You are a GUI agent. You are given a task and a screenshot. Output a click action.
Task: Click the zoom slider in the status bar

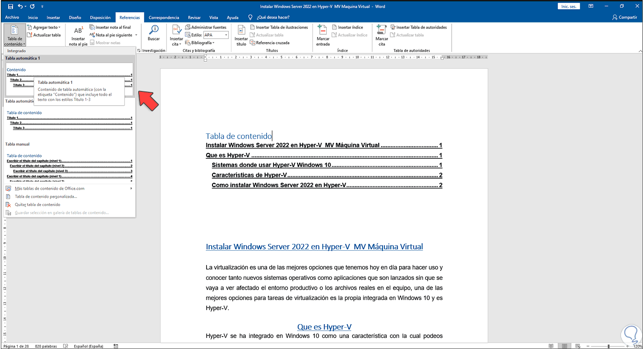click(x=608, y=346)
